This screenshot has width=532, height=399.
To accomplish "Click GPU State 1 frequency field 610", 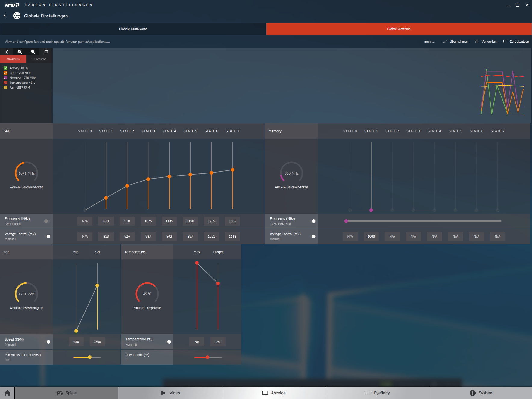I will 106,221.
